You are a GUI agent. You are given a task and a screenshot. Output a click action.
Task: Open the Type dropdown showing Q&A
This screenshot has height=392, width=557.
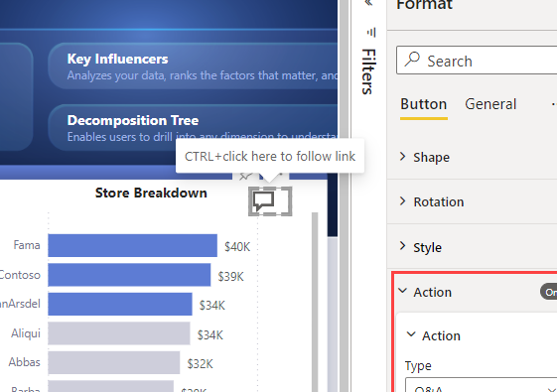(481, 386)
